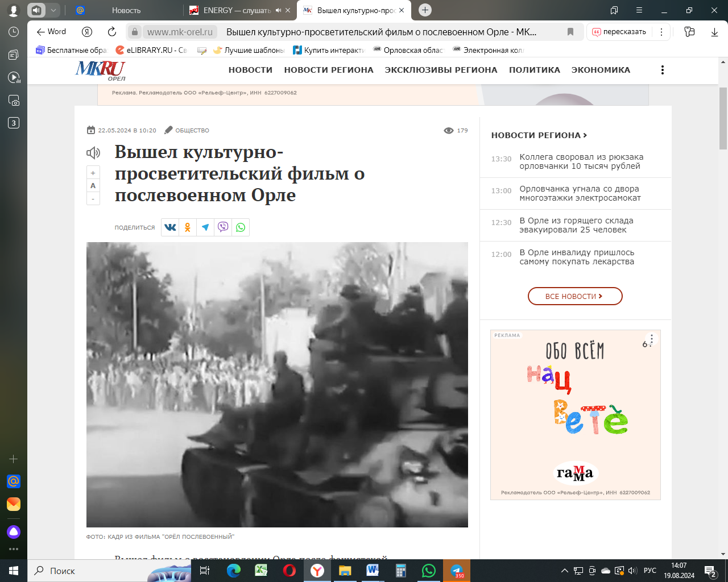Open news about stolen электросамокат
728x582 pixels.
(x=580, y=193)
